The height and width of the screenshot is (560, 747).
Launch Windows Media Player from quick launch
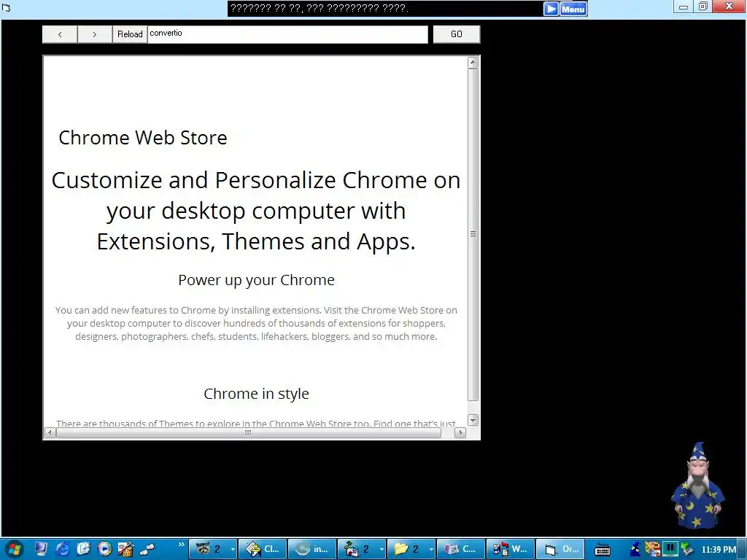pos(104,549)
